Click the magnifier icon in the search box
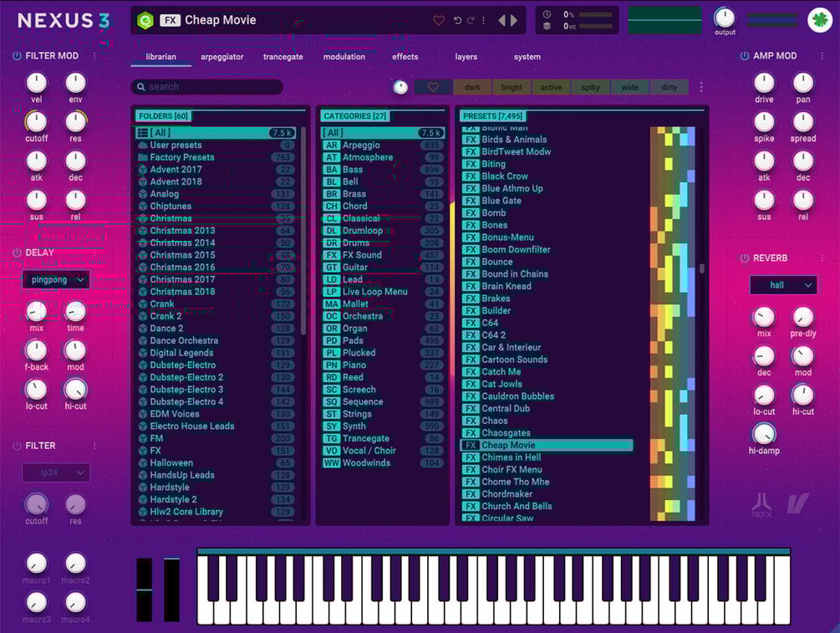Viewport: 840px width, 633px height. (141, 87)
